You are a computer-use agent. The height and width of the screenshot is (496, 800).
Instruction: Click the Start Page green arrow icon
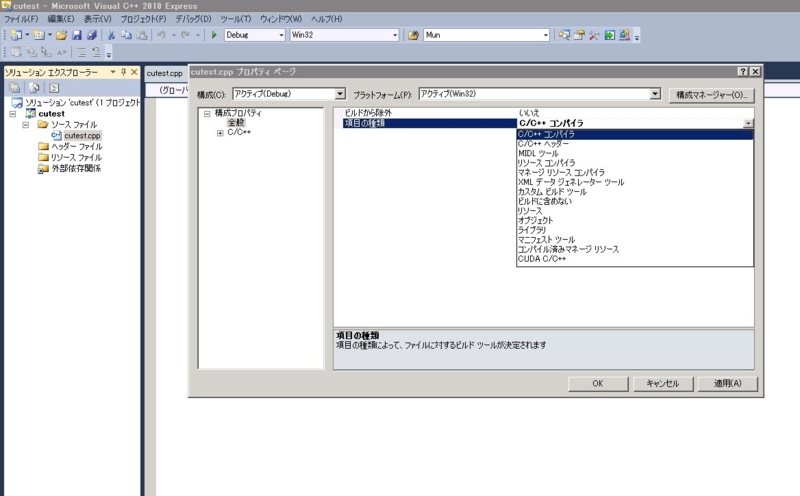point(610,35)
